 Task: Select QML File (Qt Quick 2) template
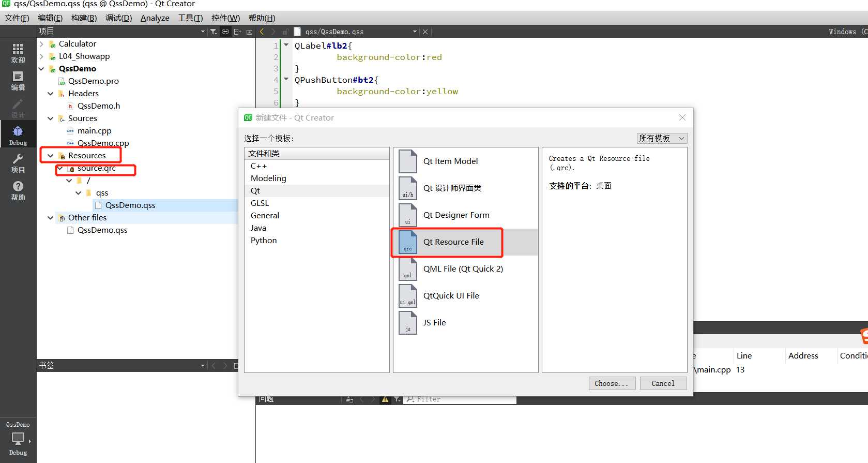coord(465,269)
